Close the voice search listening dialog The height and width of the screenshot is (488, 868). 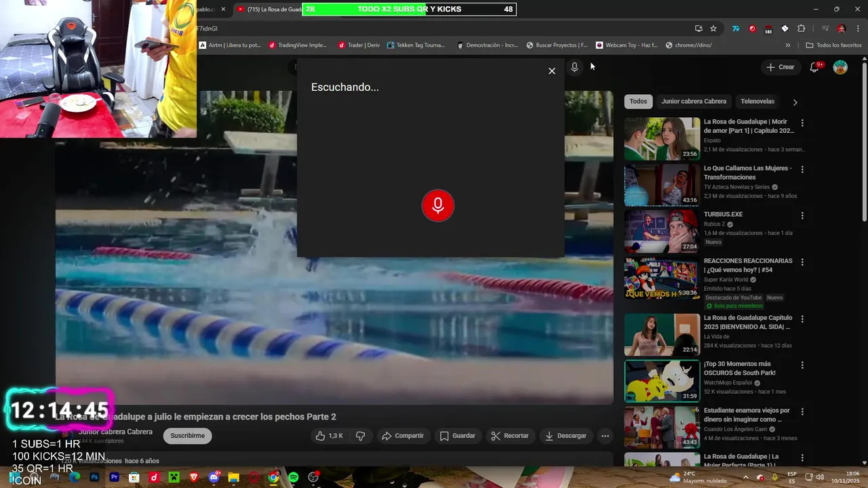(x=552, y=71)
